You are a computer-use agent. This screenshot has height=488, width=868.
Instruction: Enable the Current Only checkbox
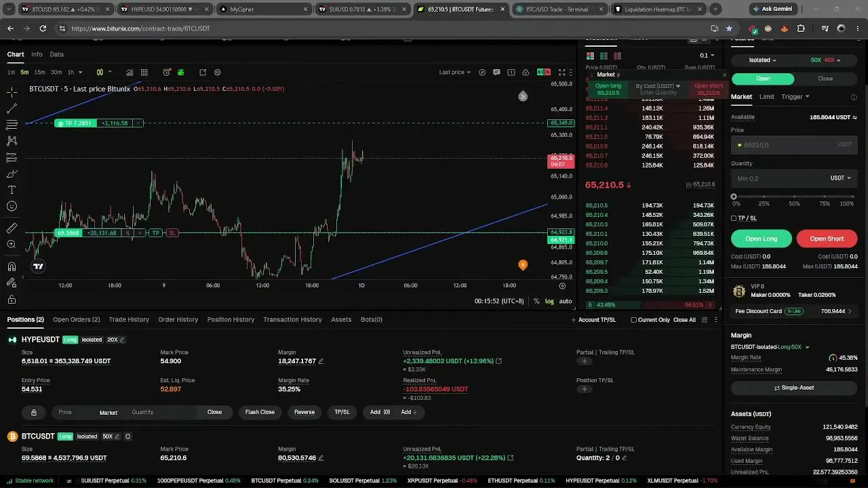[x=633, y=320]
